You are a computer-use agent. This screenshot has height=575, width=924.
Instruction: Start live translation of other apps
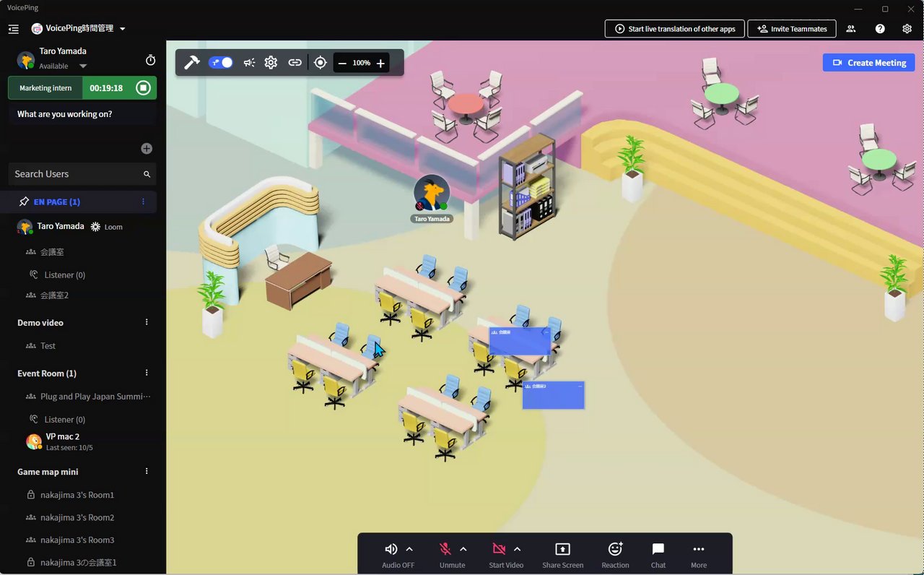(x=674, y=29)
